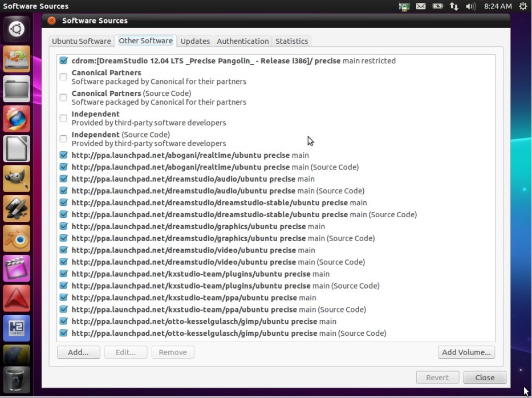The width and height of the screenshot is (532, 398).
Task: Click the Remove button
Action: tap(173, 352)
